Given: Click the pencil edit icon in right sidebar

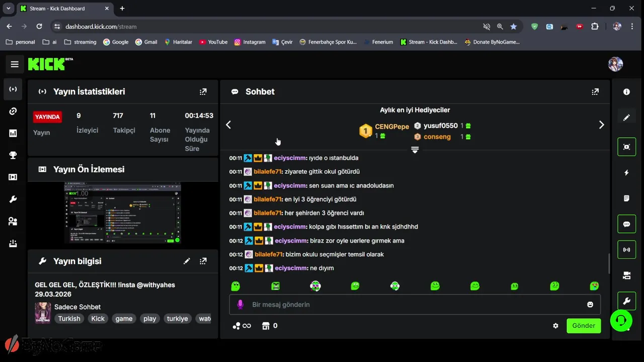Looking at the screenshot, I should click(x=626, y=117).
